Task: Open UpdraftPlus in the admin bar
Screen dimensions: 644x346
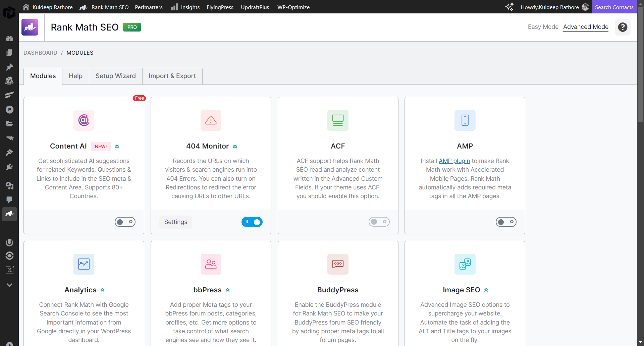Action: click(x=255, y=7)
